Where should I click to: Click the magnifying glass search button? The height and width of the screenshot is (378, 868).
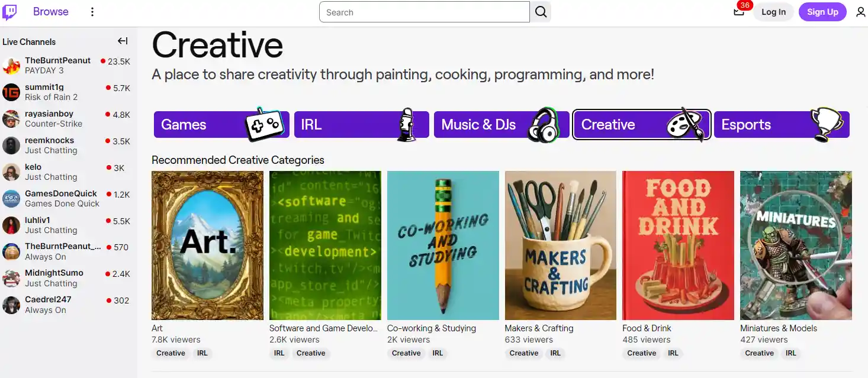coord(541,12)
